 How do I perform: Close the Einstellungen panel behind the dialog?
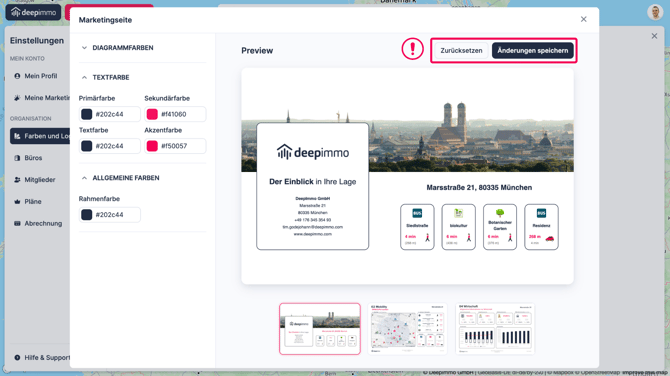[x=654, y=36]
